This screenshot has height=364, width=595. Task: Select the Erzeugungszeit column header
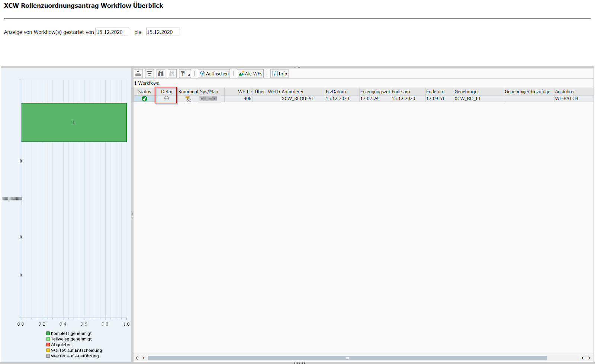[x=375, y=91]
